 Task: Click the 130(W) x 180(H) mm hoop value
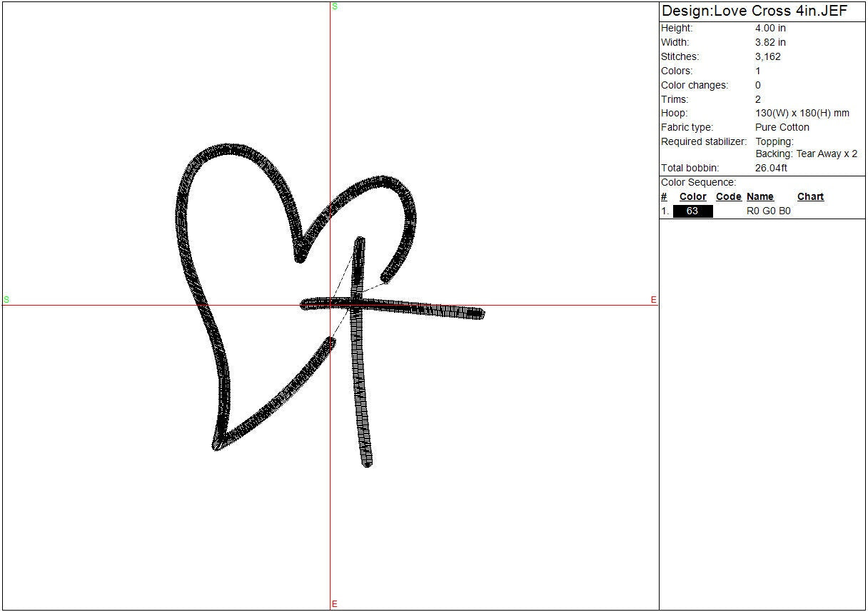pos(802,114)
